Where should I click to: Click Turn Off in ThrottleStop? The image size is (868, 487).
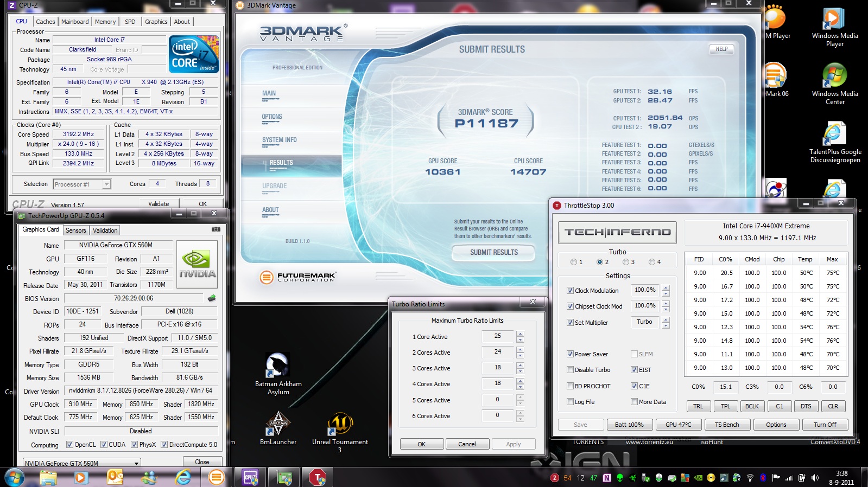[x=825, y=425]
